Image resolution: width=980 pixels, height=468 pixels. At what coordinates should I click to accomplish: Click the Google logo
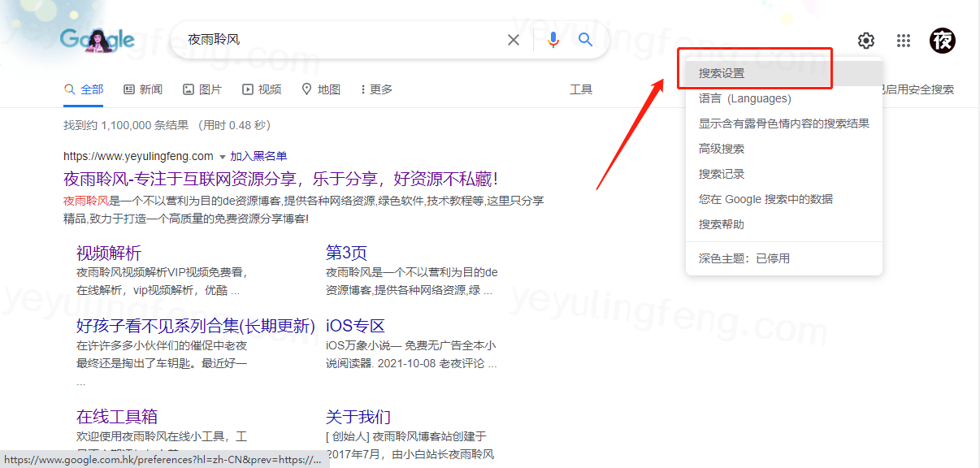point(97,39)
